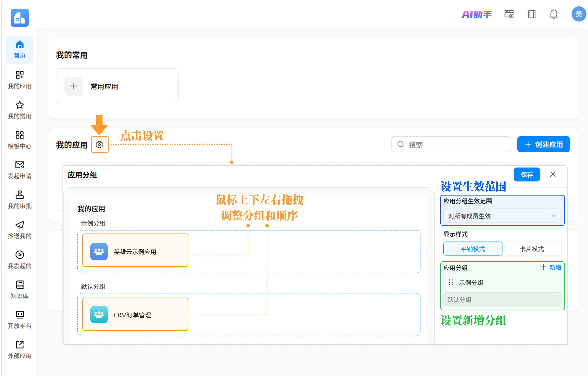Select 示例分组 in the group list
The image size is (588, 376).
(502, 282)
